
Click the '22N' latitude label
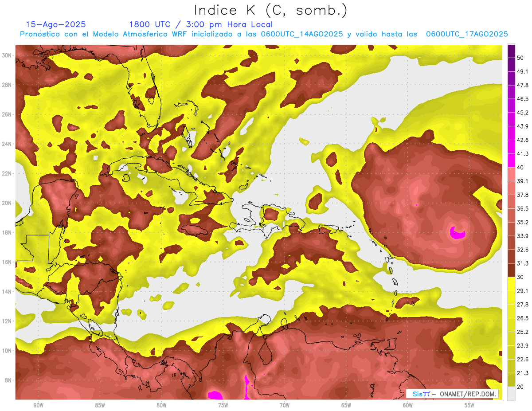(7, 173)
